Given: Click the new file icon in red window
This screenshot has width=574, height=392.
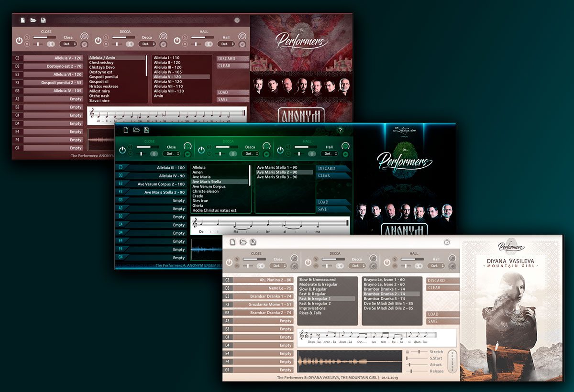Looking at the screenshot, I should (x=23, y=21).
